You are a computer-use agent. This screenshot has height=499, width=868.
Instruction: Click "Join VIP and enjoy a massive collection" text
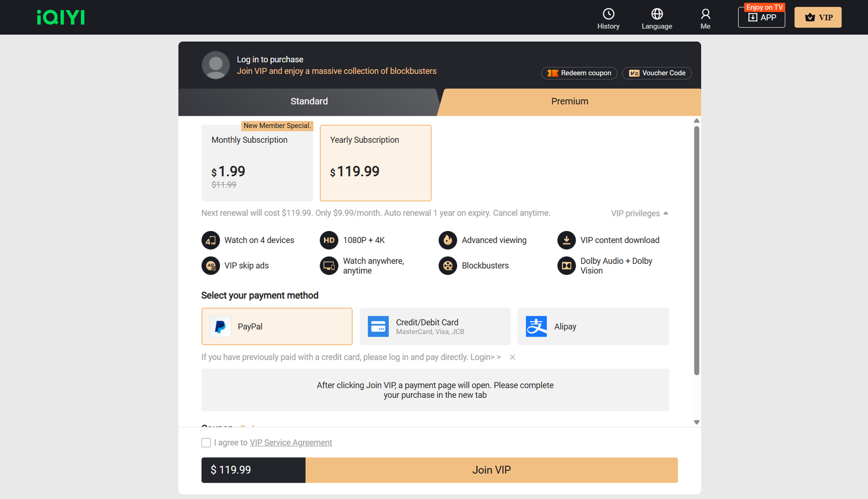point(337,71)
